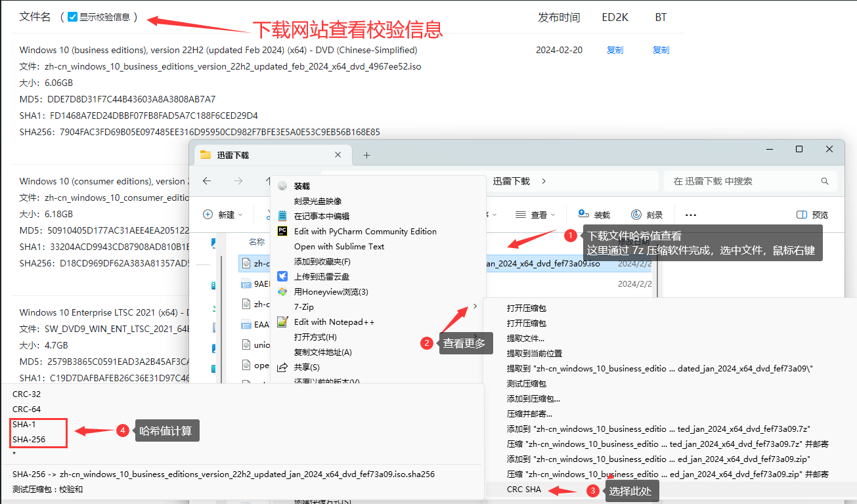The height and width of the screenshot is (504, 857).
Task: Click the 新建 plus icon in the toolbar
Action: (x=208, y=215)
